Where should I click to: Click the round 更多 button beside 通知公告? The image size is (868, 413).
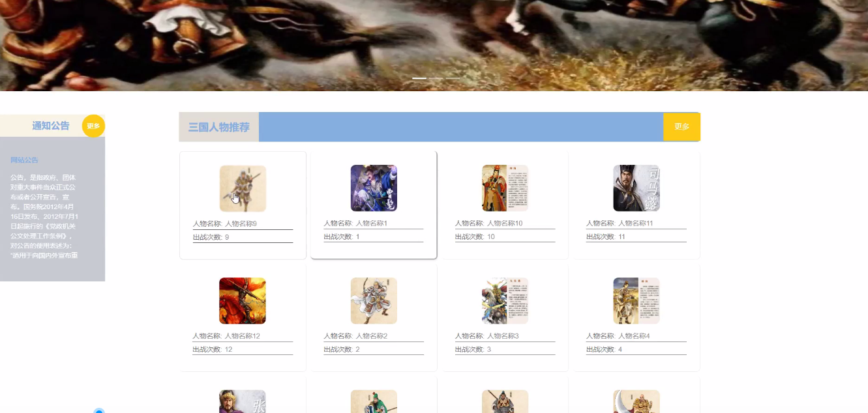pyautogui.click(x=93, y=126)
